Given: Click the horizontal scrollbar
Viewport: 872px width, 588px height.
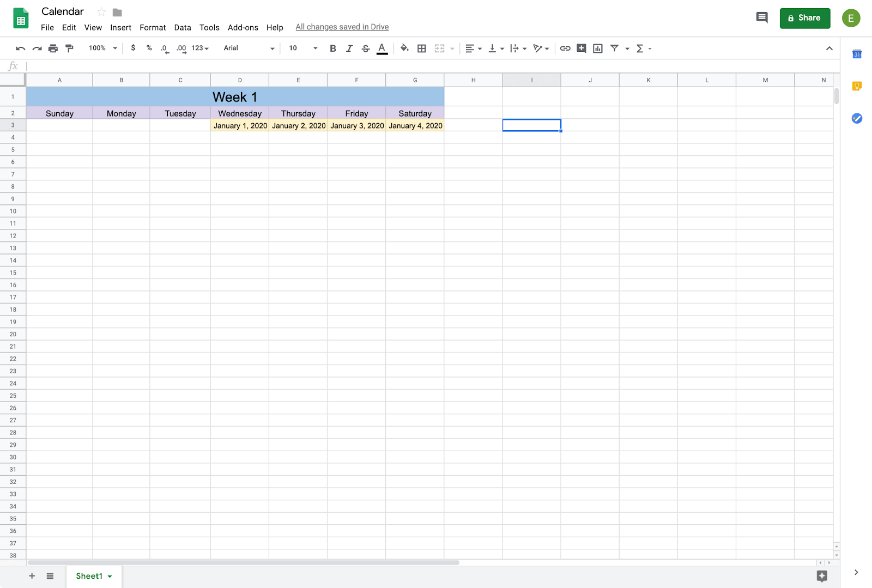Looking at the screenshot, I should 244,562.
